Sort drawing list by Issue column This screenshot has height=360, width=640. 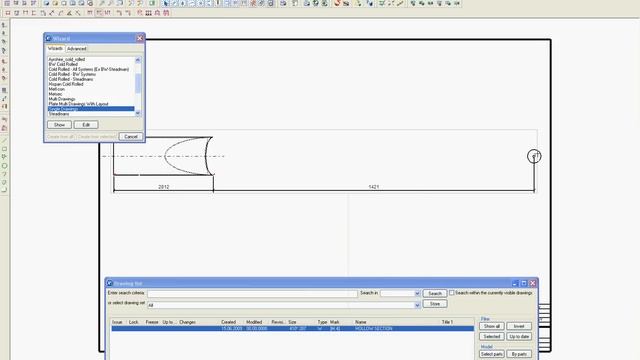pos(117,322)
